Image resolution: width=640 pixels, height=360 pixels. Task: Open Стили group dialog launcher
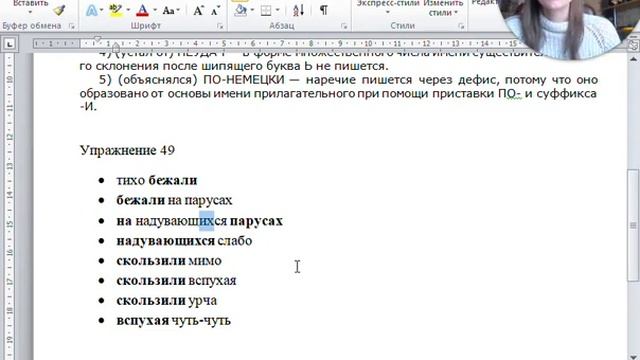coord(461,26)
